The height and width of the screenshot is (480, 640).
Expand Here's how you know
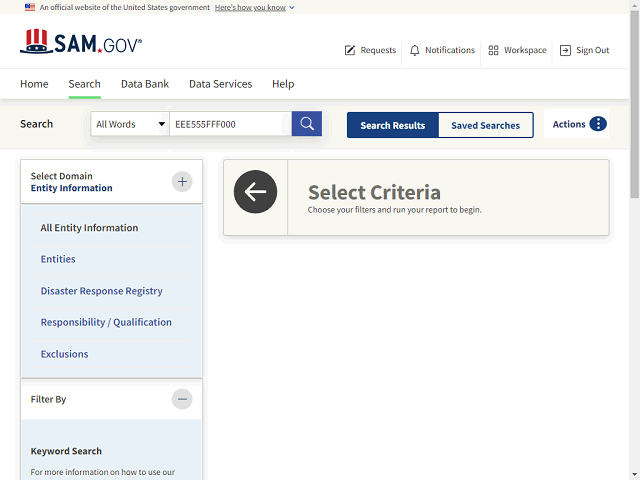pos(254,7)
